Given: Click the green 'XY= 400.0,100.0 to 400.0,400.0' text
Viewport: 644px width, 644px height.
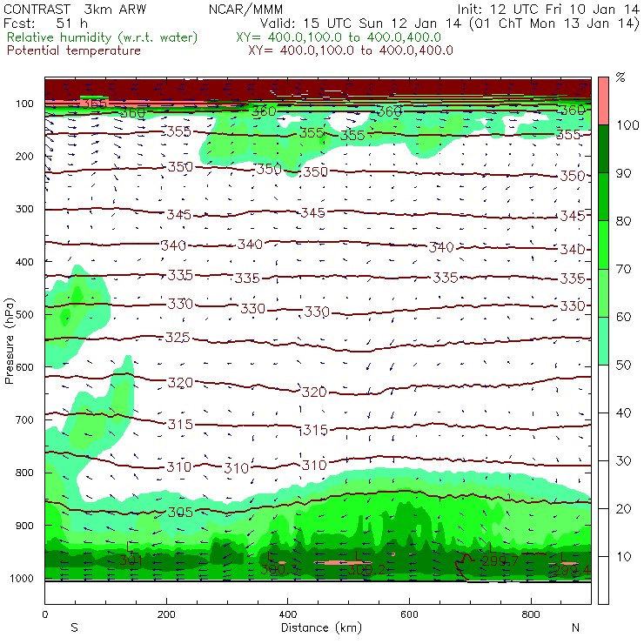Looking at the screenshot, I should [x=339, y=37].
